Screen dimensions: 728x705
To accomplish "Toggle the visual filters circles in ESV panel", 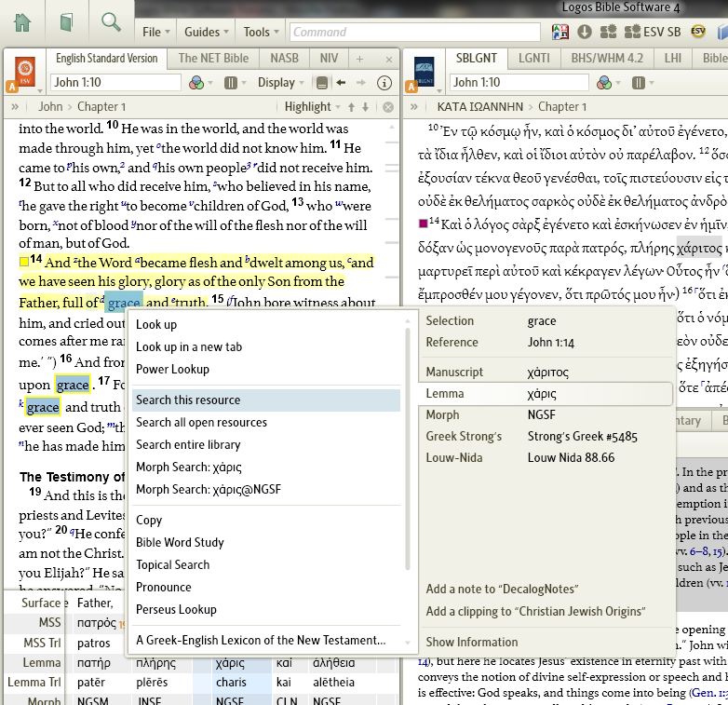I will 195,83.
